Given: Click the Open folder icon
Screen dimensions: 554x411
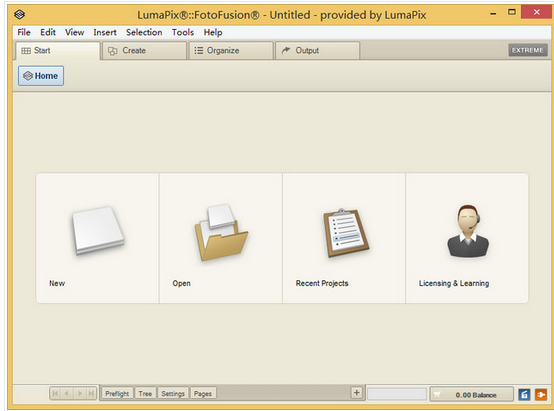Looking at the screenshot, I should (221, 232).
